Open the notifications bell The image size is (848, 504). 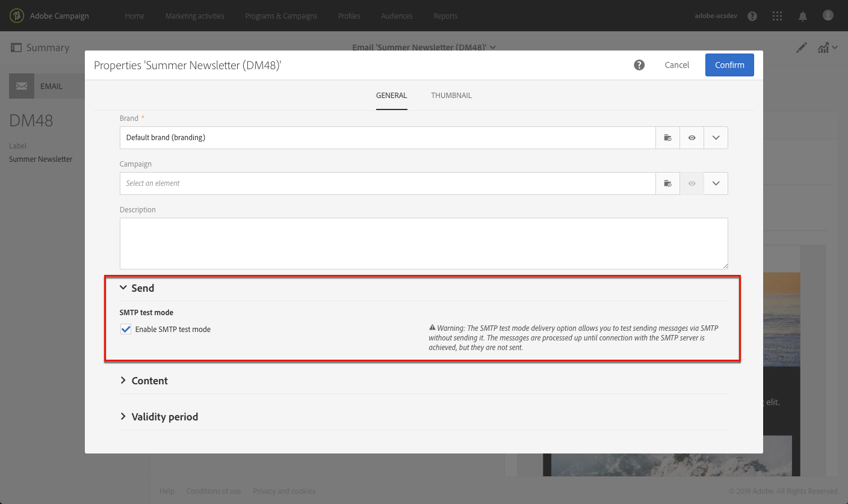click(803, 16)
